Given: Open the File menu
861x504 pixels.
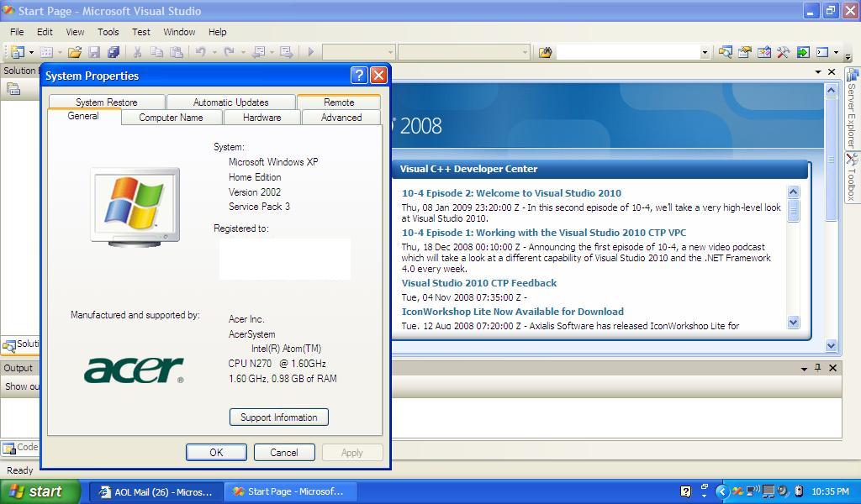Looking at the screenshot, I should point(17,32).
